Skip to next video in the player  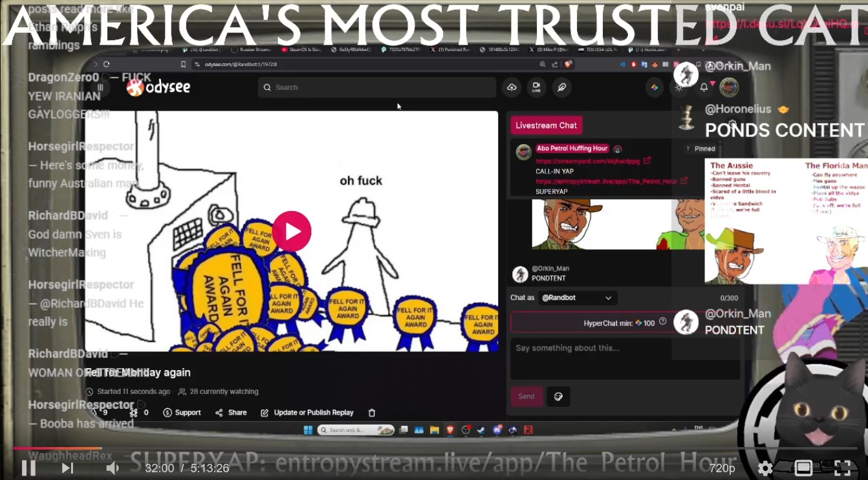tap(67, 468)
